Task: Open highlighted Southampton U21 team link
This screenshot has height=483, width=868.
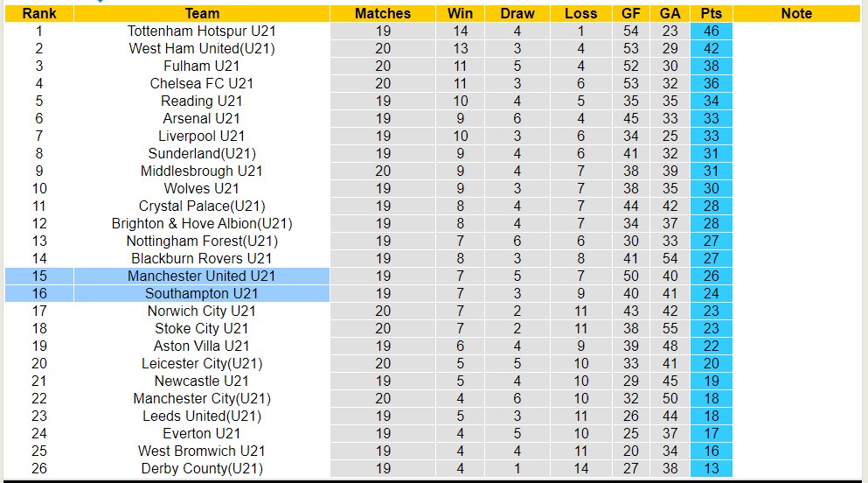Action: [202, 293]
